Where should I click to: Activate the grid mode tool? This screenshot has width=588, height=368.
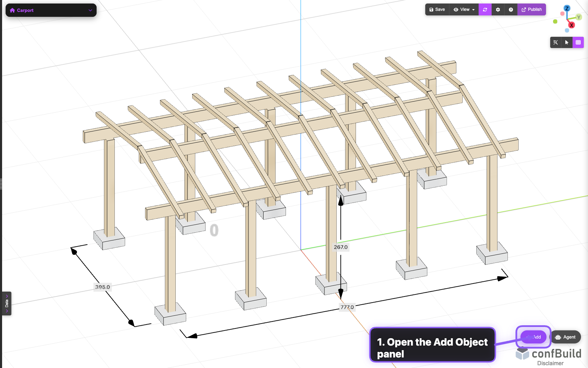(x=579, y=42)
